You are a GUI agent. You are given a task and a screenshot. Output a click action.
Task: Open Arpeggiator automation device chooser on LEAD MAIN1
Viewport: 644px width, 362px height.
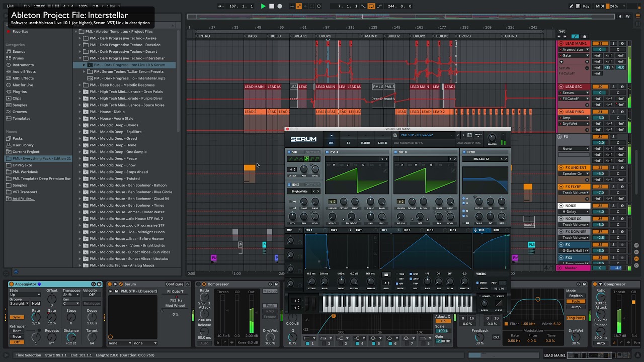[x=575, y=50]
